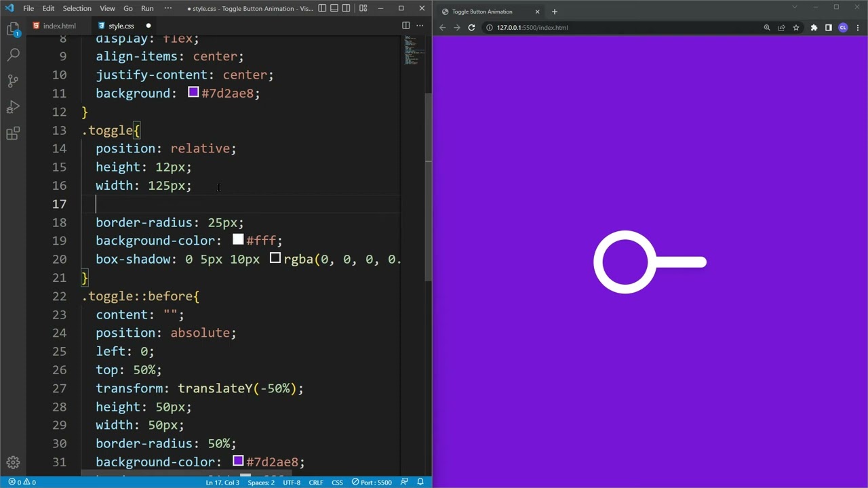Go back in the browser

tap(442, 28)
